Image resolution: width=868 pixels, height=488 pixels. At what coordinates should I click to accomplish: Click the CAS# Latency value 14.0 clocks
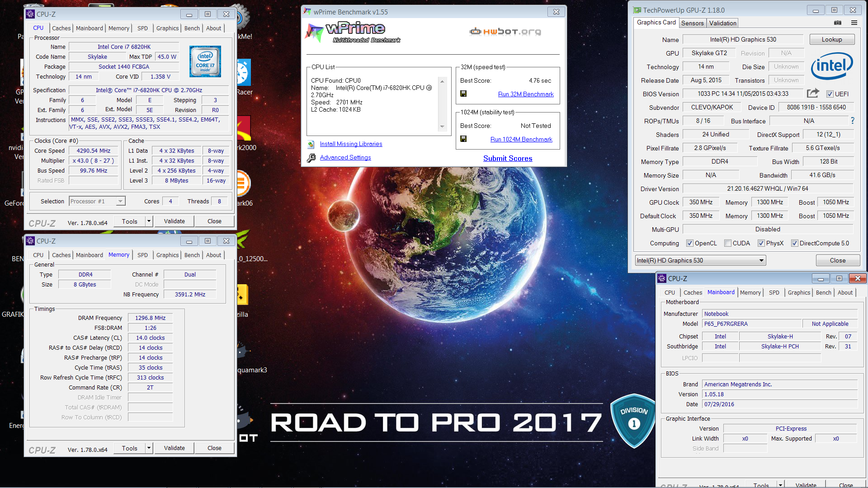150,338
